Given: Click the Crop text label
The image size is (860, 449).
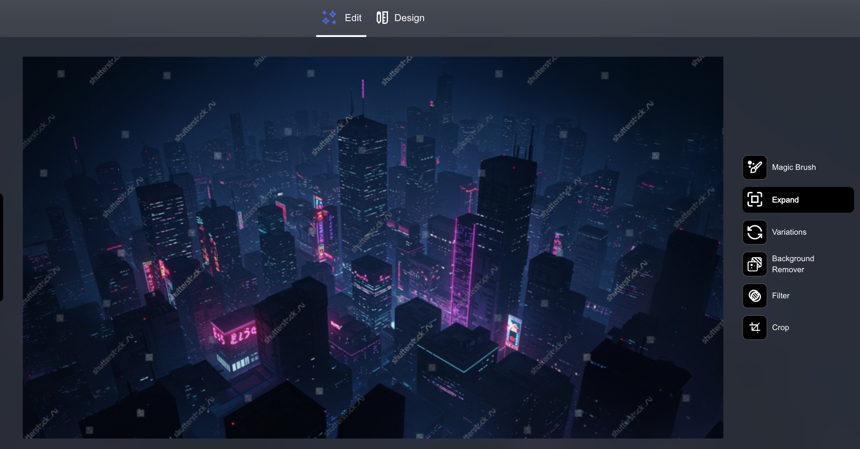Looking at the screenshot, I should pyautogui.click(x=780, y=327).
